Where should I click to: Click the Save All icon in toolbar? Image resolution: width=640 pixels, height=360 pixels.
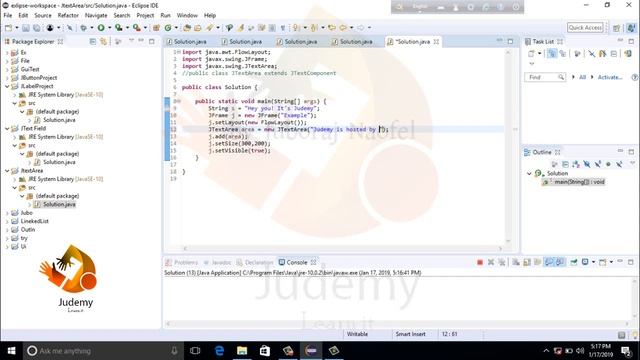tap(37, 28)
